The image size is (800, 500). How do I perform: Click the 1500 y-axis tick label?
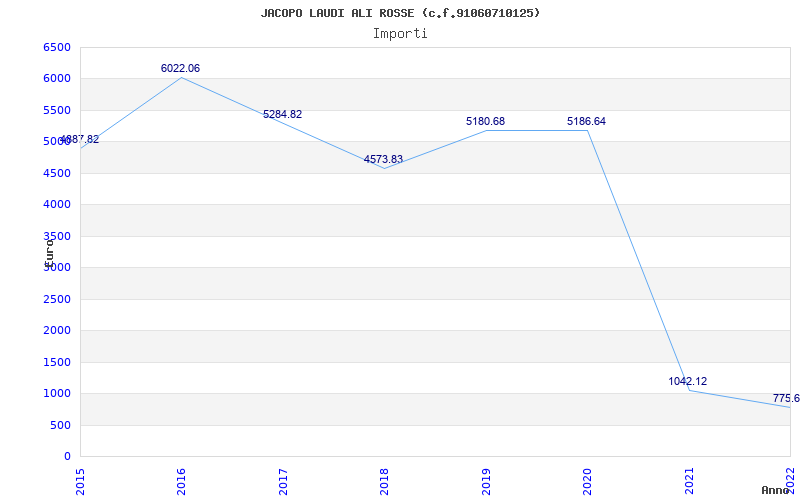(57, 362)
